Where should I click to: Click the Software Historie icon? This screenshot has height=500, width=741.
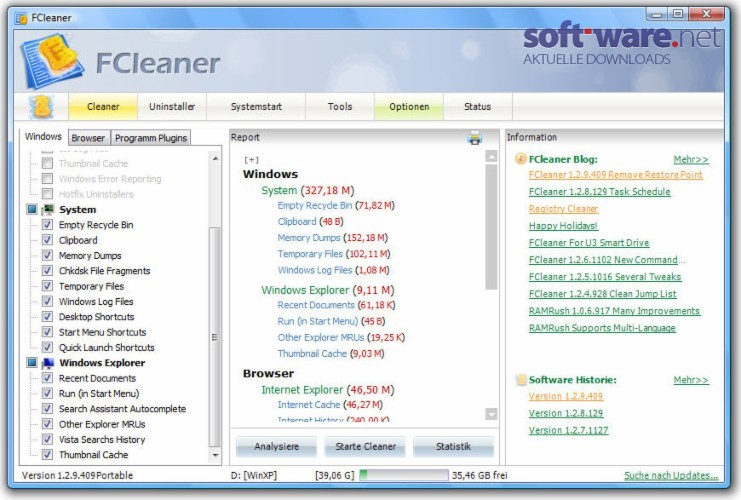pyautogui.click(x=521, y=379)
